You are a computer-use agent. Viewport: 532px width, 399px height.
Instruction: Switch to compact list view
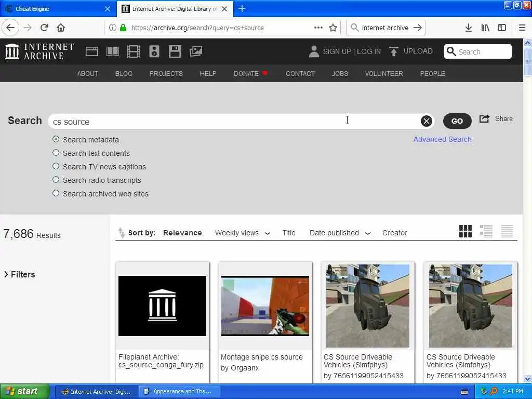click(507, 231)
